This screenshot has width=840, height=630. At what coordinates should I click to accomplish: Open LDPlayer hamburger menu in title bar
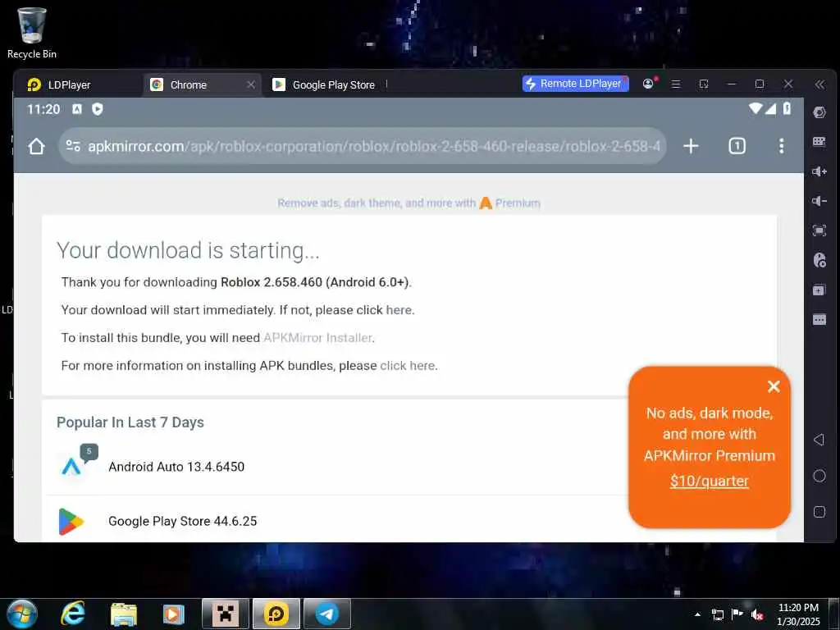676,84
